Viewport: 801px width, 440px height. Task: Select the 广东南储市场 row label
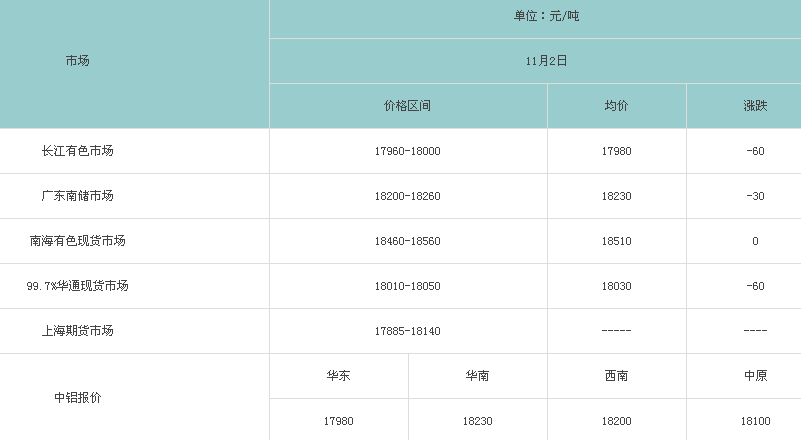[78, 196]
